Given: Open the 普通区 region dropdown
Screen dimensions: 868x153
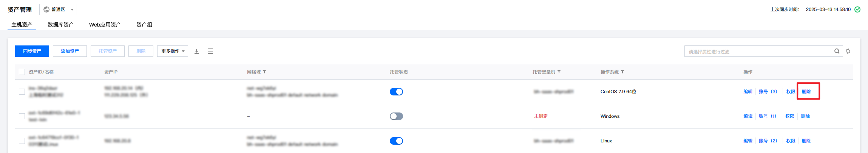Looking at the screenshot, I should coord(58,9).
